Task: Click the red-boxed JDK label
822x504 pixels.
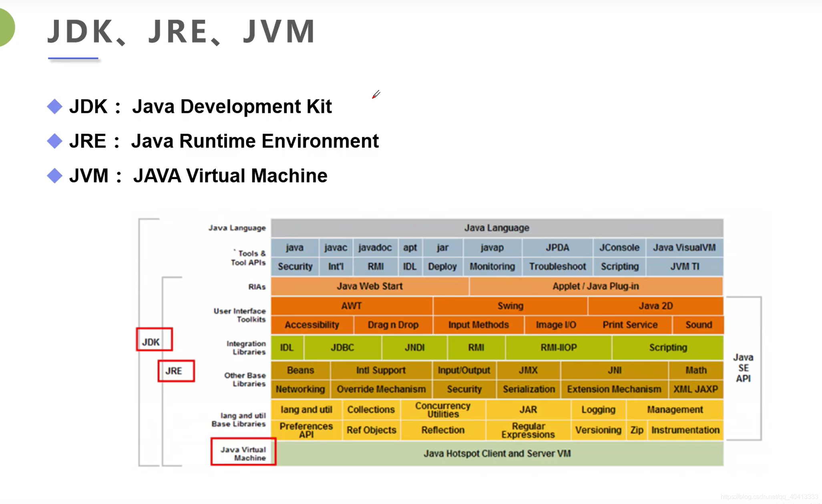Action: coord(154,340)
